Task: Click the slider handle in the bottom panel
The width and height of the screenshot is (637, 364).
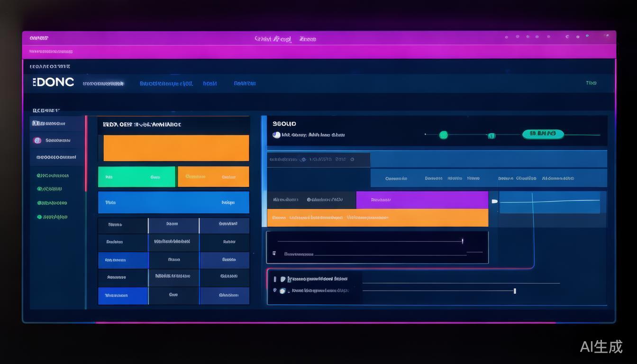Action: coord(515,291)
